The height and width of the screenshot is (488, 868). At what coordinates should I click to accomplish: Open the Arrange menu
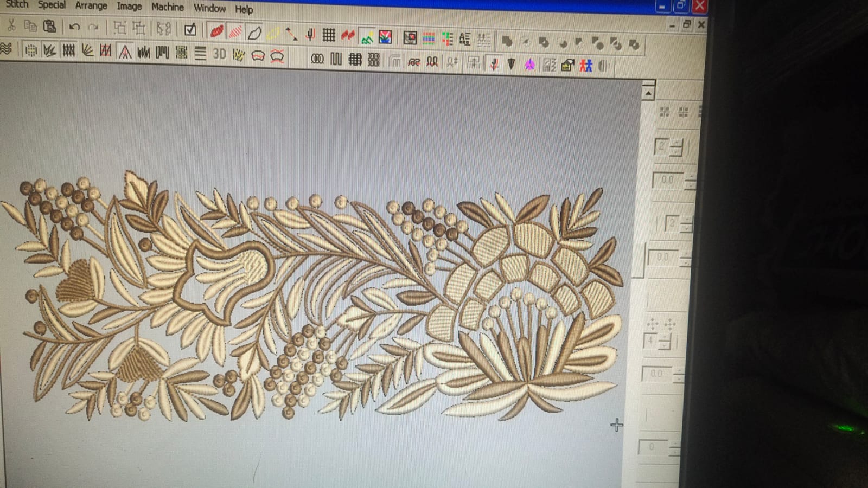click(x=91, y=5)
